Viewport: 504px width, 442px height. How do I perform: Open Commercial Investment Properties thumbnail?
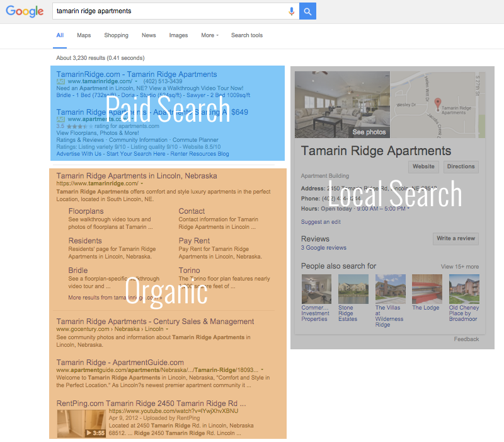click(x=316, y=289)
